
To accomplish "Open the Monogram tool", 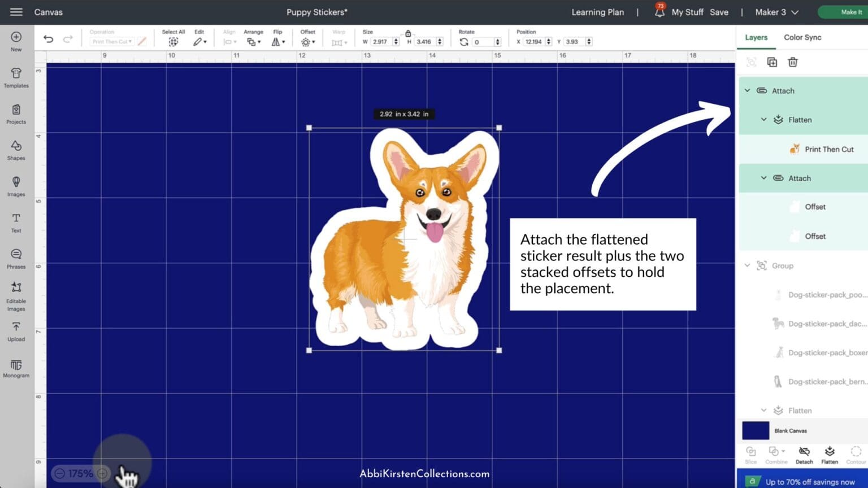I will pyautogui.click(x=16, y=368).
